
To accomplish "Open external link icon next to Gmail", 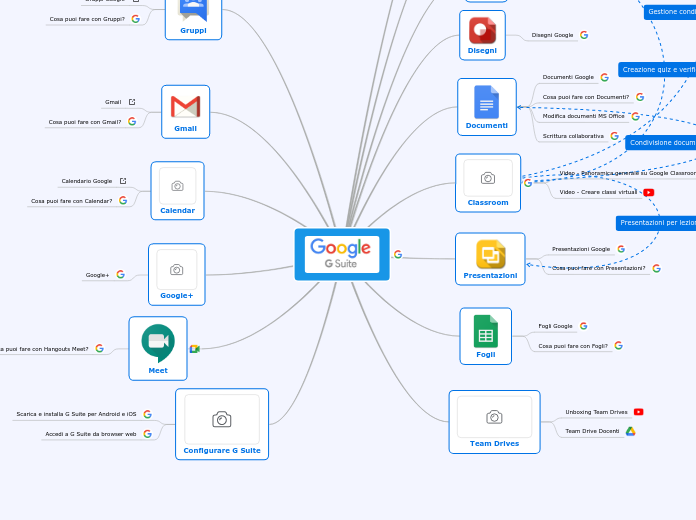I will (132, 102).
